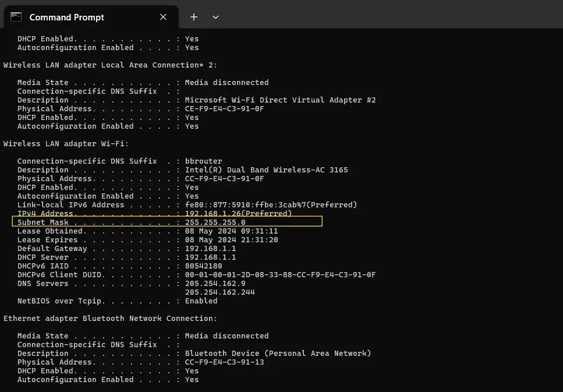Click the Command Prompt icon in the tab

16,17
